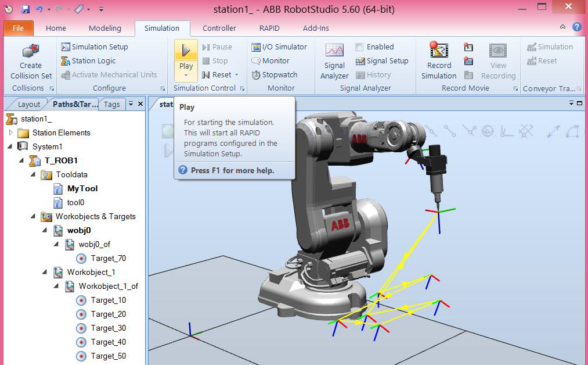Screen dimensions: 588x365
Task: Collapse the Tooldata tree node
Action: tap(33, 174)
